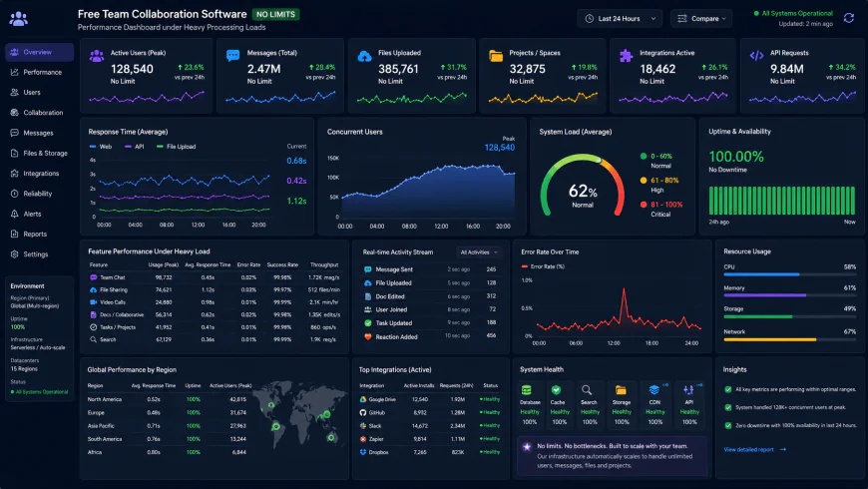Open Alerts in the sidebar
Screen dimensions: 868x489
39,214
